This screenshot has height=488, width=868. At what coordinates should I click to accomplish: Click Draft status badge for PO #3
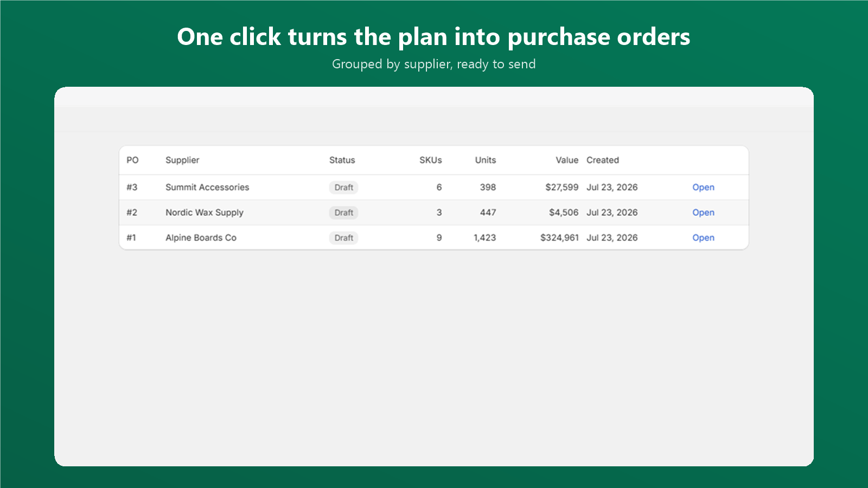343,187
